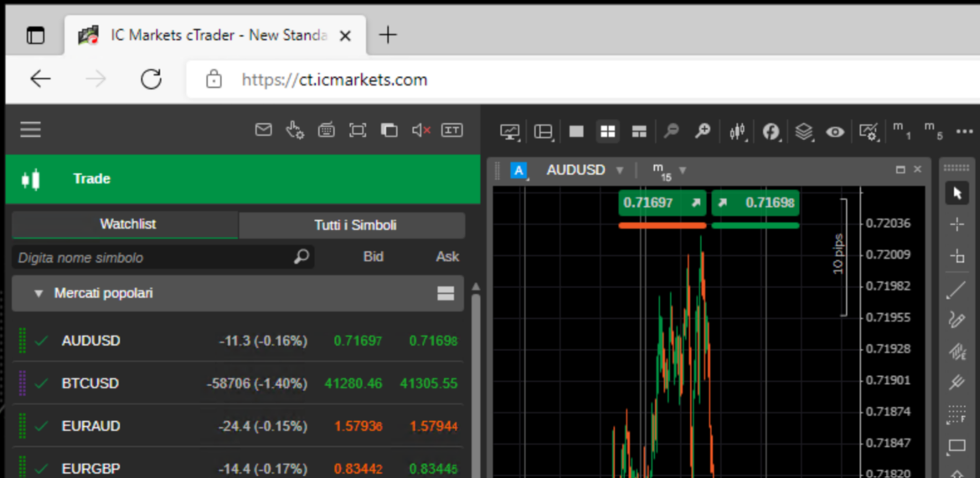Switch to m1 timeframe

(902, 131)
